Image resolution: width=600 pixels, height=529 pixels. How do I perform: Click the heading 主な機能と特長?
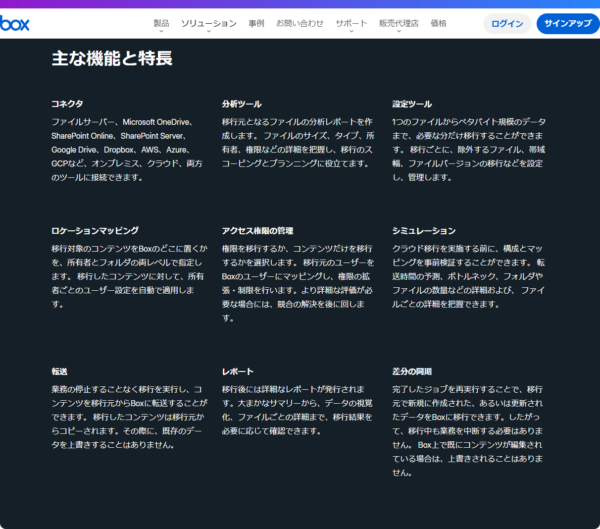point(112,58)
